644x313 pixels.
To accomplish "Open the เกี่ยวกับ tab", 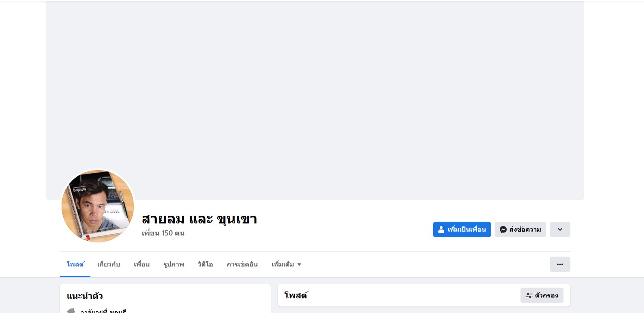I will (x=108, y=264).
